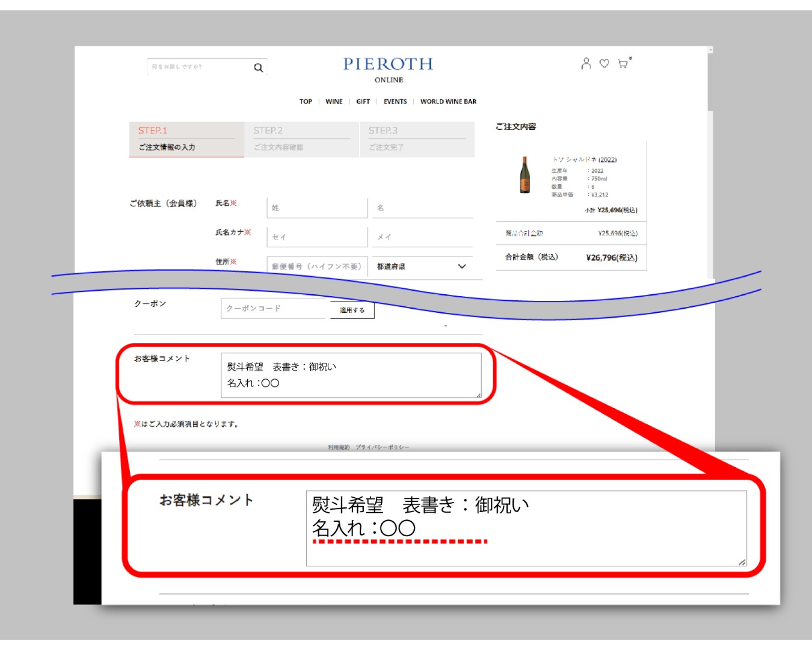812x650 pixels.
Task: Open the EVENTS menu item
Action: (x=395, y=102)
